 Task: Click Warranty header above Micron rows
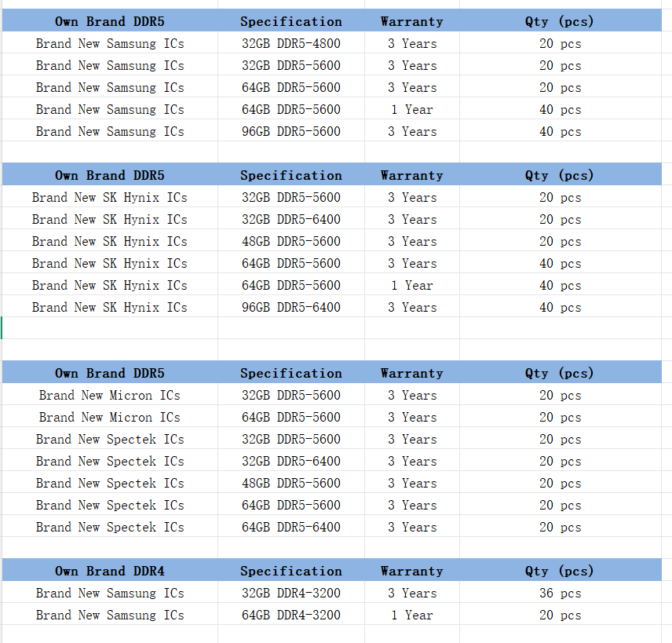412,373
